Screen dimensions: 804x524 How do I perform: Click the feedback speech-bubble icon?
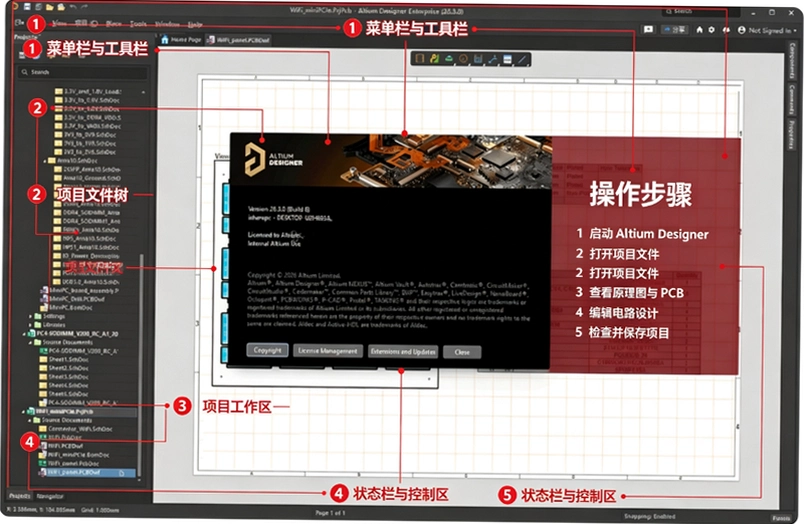coord(648,30)
